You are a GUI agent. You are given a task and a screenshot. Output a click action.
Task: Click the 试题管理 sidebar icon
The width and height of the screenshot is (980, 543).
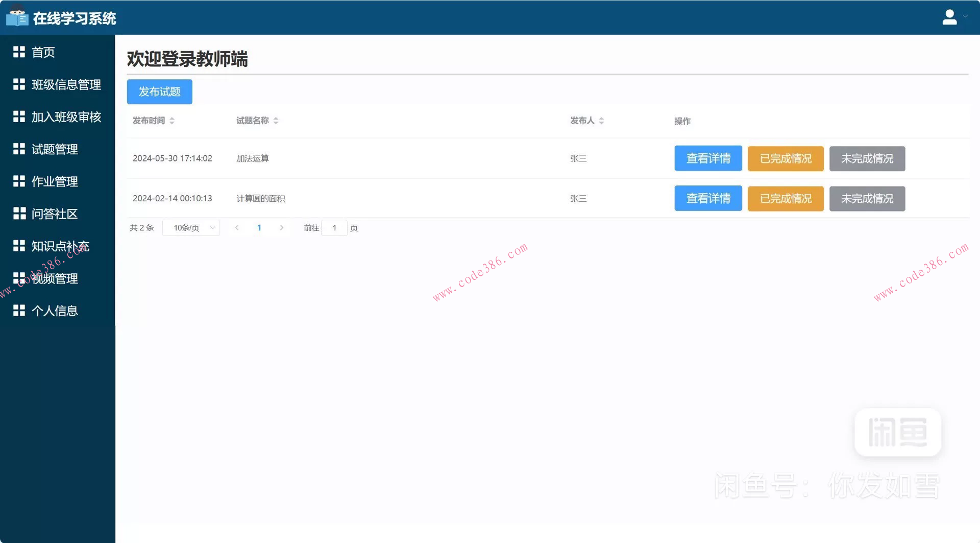[x=18, y=149]
